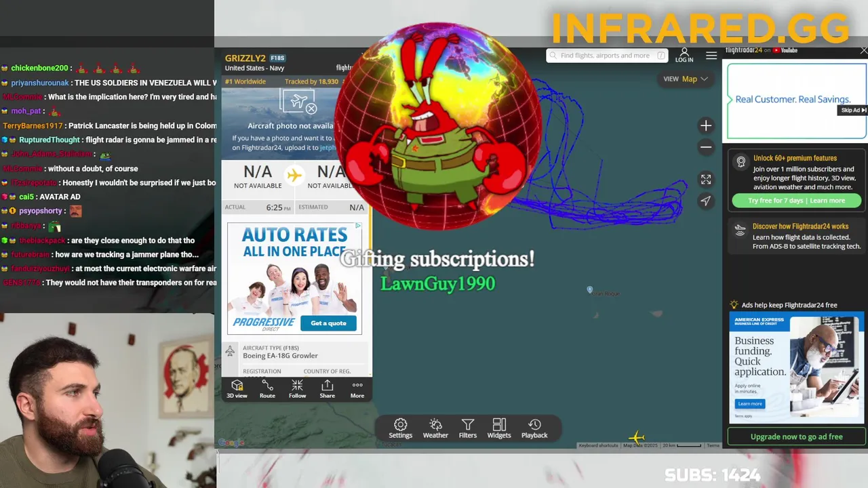
Task: Zoom in the map with plus button
Action: click(x=706, y=125)
